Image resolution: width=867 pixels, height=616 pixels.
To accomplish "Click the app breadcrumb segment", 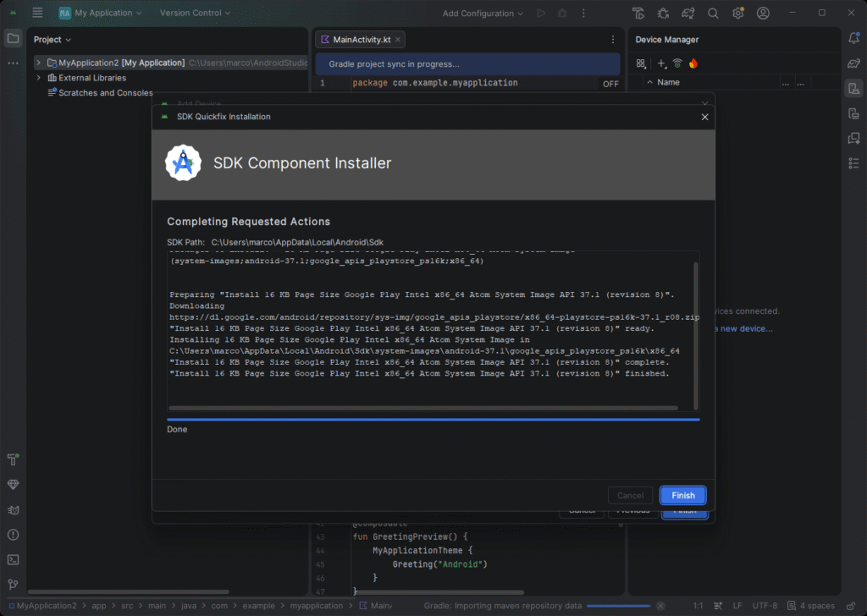I will 99,606.
